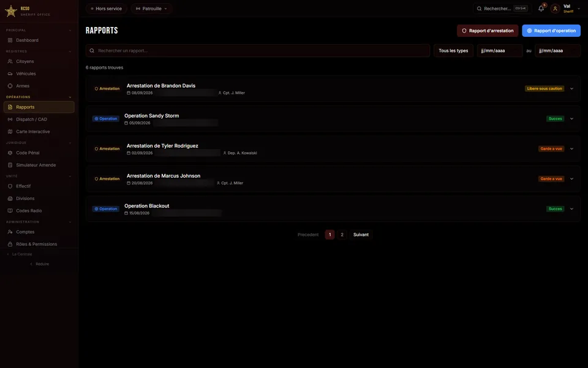Collapse the Opérations sidebar section
This screenshot has width=588, height=368.
(x=70, y=97)
